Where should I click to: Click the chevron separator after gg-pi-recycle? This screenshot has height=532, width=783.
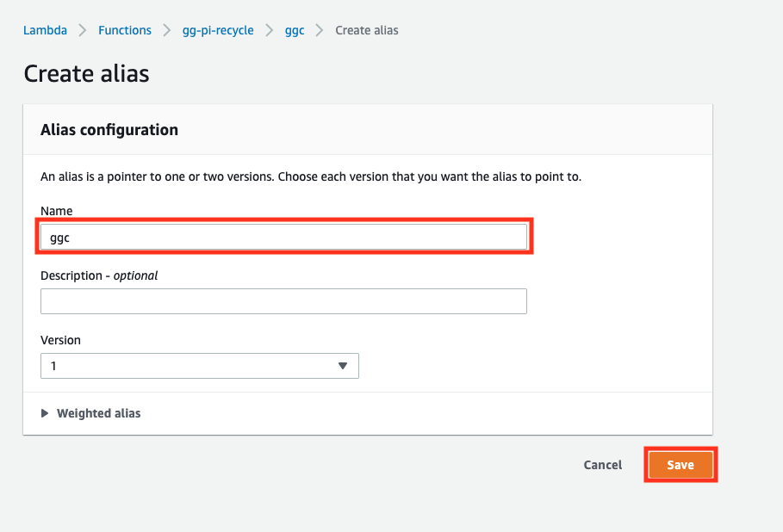pyautogui.click(x=269, y=30)
